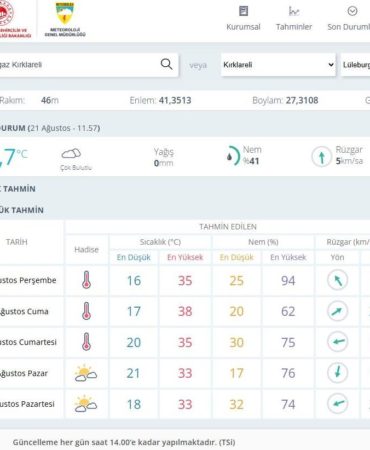The height and width of the screenshot is (450, 370).
Task: Open the Kırklareli province dropdown
Action: click(x=278, y=65)
